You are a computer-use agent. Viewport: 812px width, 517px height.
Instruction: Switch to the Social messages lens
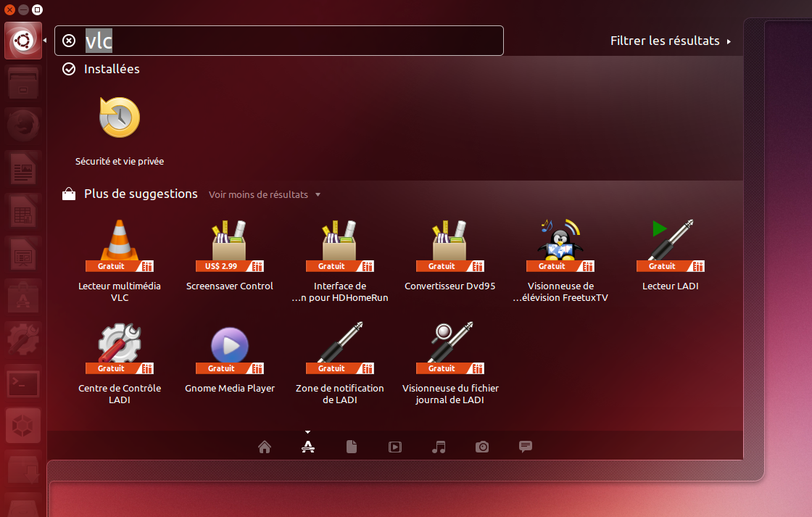[526, 447]
